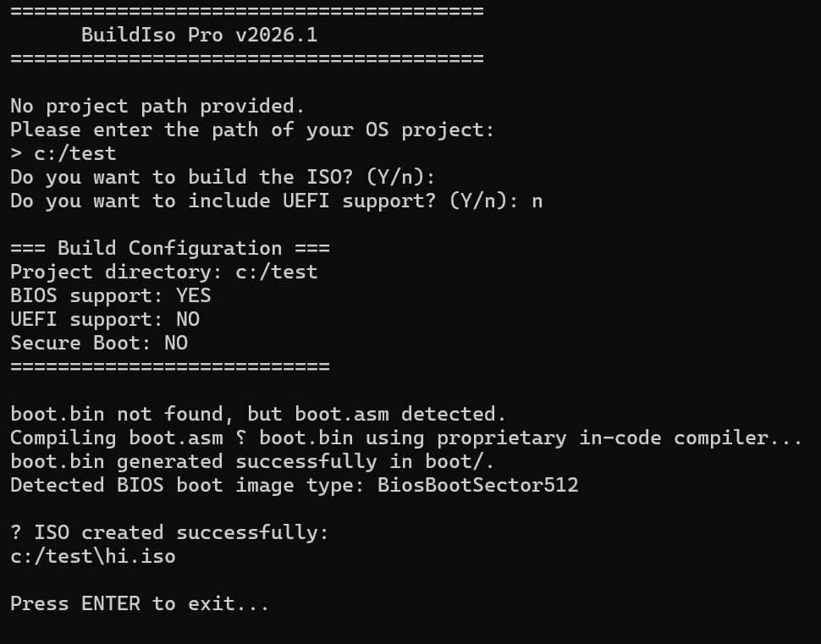Click the "UEFI support: NO" line
Screen dimensions: 821x644
[x=105, y=319]
